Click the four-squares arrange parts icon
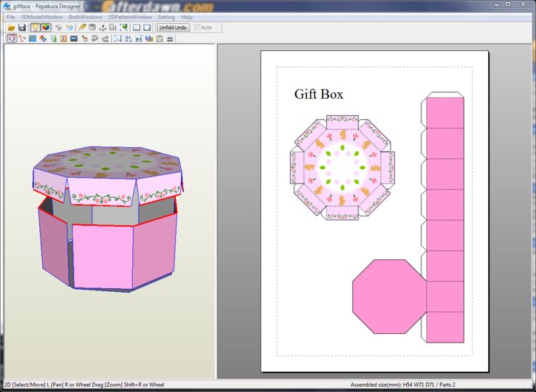This screenshot has height=392, width=536. (128, 38)
